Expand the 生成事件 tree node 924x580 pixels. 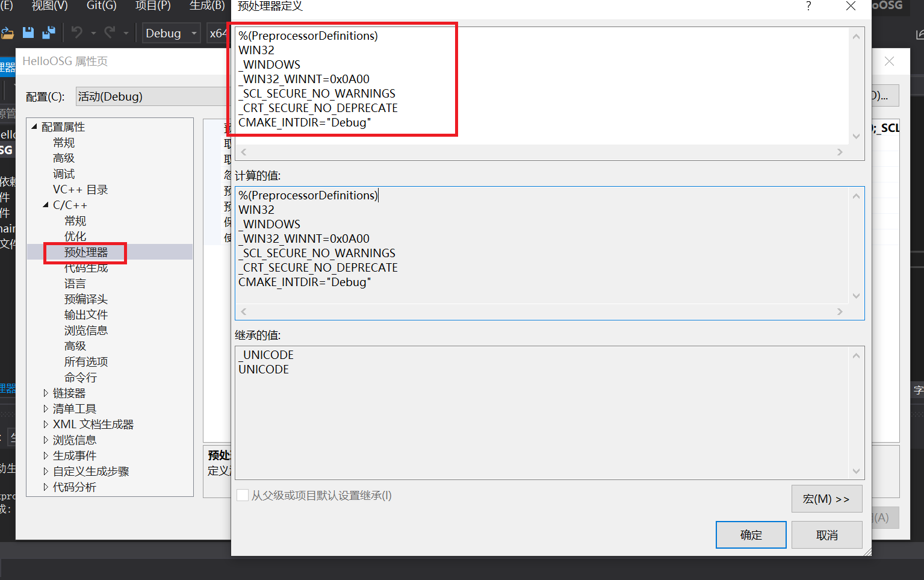[x=47, y=455]
